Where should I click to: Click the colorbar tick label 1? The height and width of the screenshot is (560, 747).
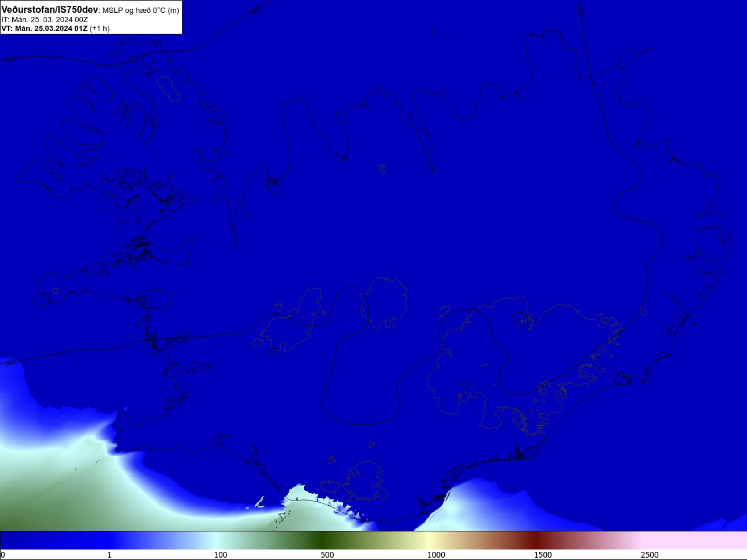109,555
